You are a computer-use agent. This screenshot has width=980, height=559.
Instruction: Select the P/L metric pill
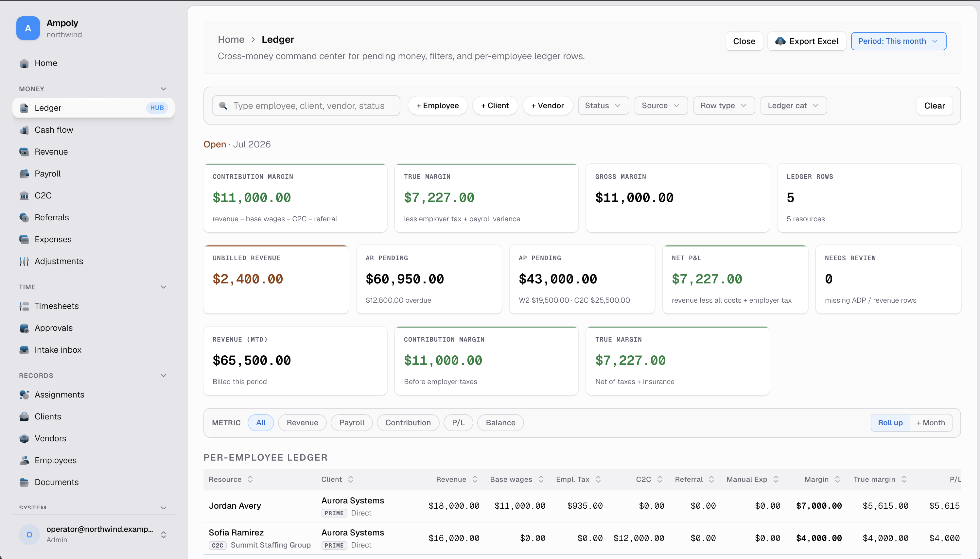(458, 423)
